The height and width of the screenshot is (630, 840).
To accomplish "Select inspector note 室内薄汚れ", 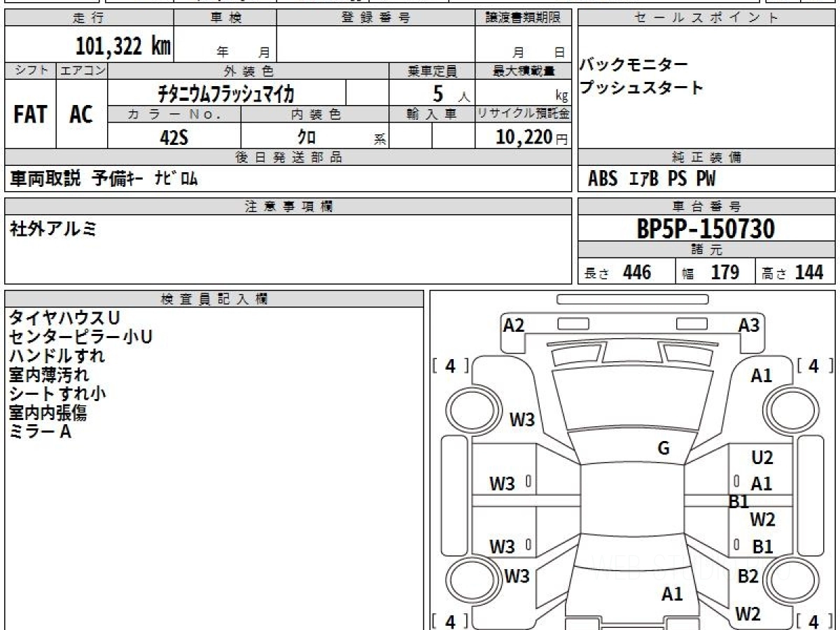I will tap(49, 374).
